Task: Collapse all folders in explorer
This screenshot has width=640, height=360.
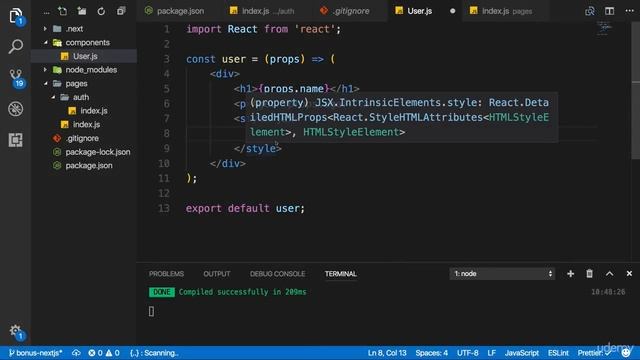Action: click(121, 11)
